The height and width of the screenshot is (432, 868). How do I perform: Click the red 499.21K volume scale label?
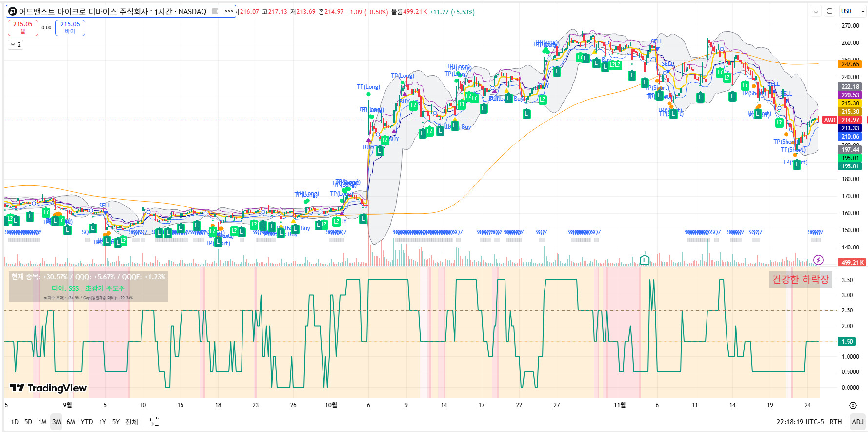(x=852, y=263)
